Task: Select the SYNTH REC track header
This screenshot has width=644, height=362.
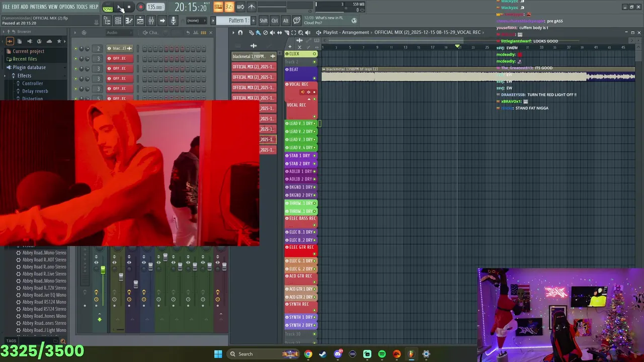Action: [x=301, y=308]
